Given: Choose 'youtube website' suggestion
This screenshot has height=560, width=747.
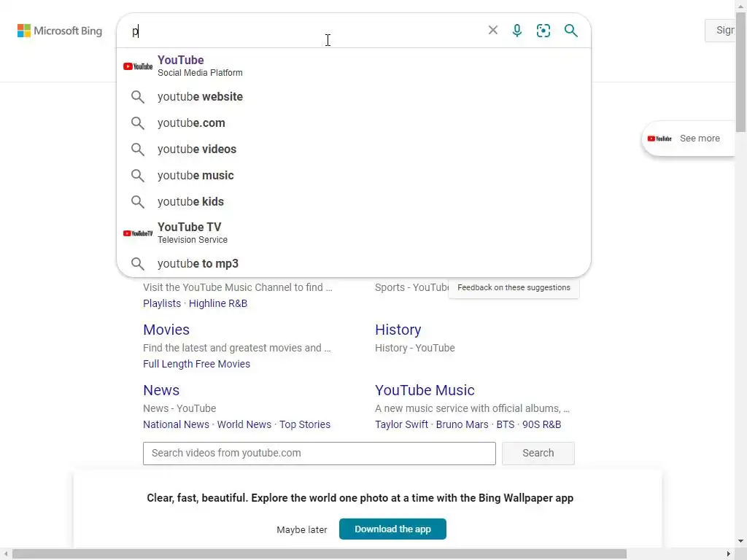Looking at the screenshot, I should 354,97.
